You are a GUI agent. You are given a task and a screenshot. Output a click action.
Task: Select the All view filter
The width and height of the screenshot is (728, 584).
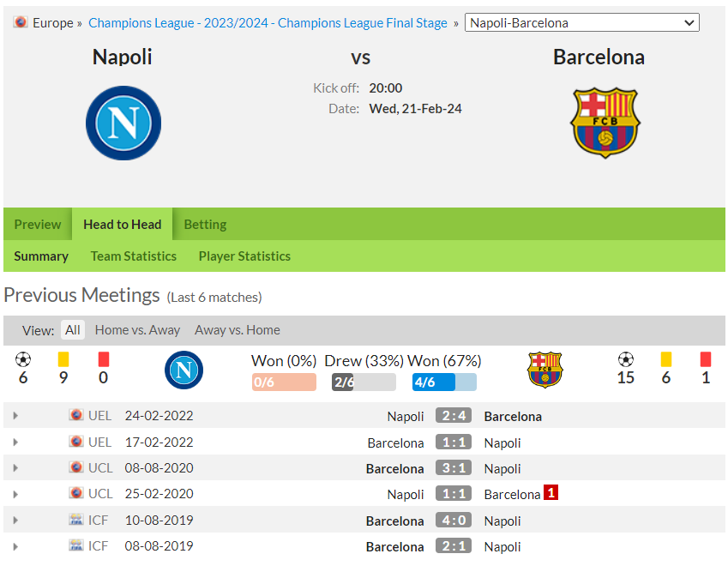[72, 329]
